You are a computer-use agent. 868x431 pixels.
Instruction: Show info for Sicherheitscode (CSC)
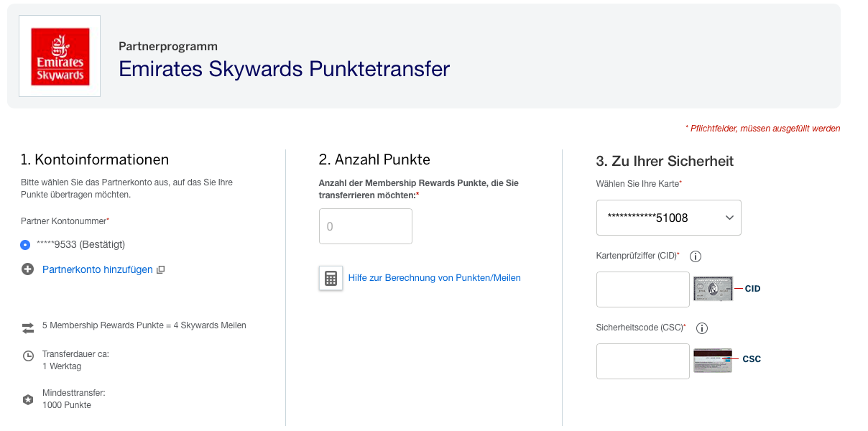click(x=702, y=328)
